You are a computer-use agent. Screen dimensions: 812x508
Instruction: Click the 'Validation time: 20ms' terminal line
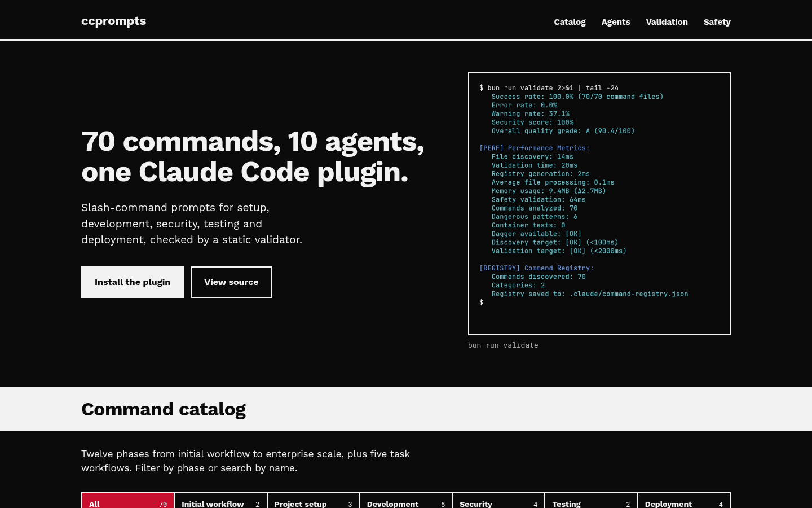pos(534,165)
